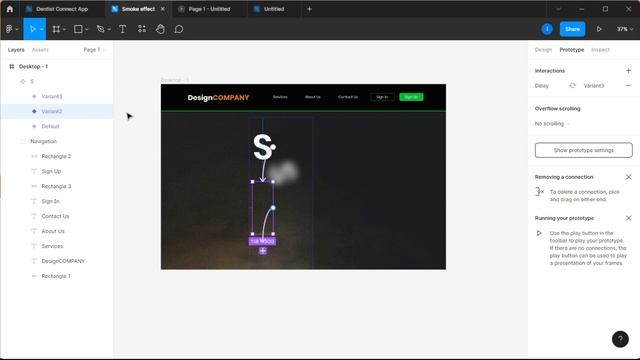Click the Variant3 interaction destination
Screen dimensions: 640x360
point(593,86)
